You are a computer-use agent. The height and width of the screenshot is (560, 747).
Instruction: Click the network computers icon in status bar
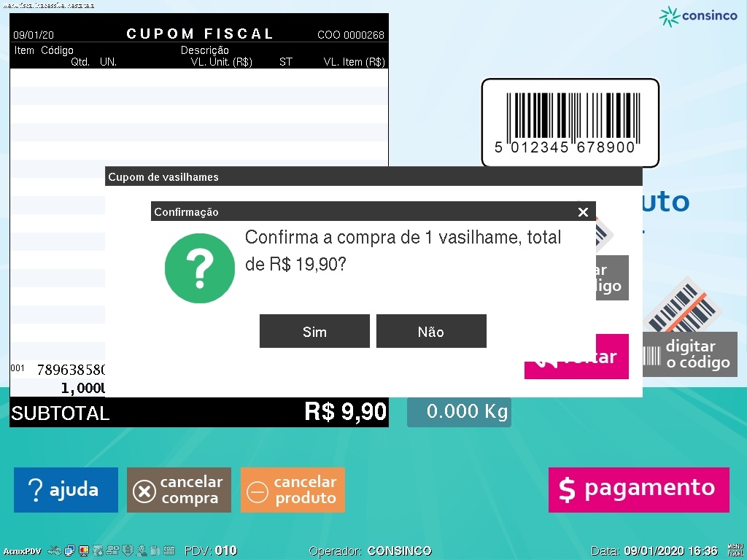[x=69, y=551]
